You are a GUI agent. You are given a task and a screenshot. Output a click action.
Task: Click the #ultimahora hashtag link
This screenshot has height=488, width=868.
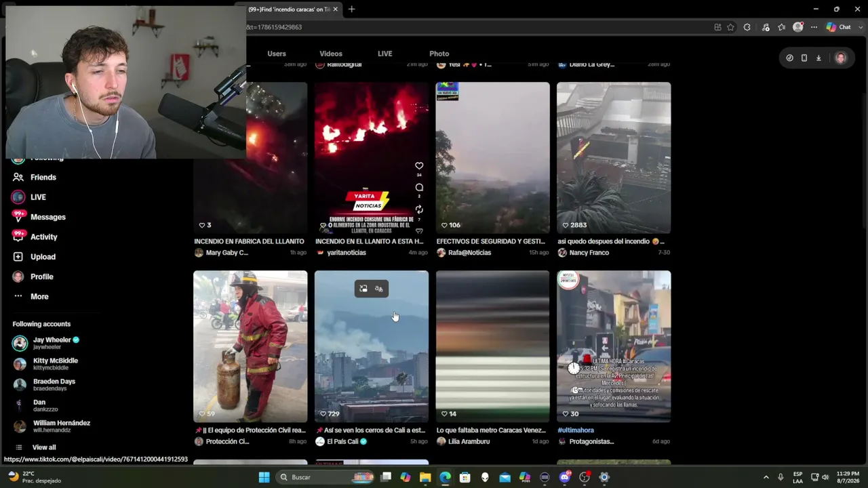[x=576, y=430]
